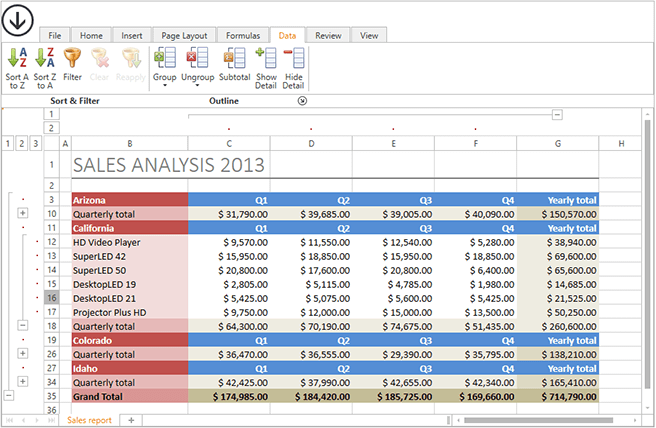Sort data A to Z
656x428 pixels.
click(17, 67)
